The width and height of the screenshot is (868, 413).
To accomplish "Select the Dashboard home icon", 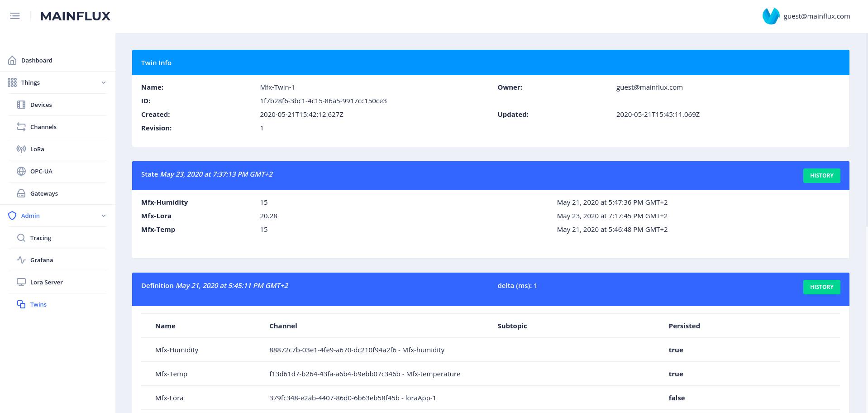I will tap(12, 60).
